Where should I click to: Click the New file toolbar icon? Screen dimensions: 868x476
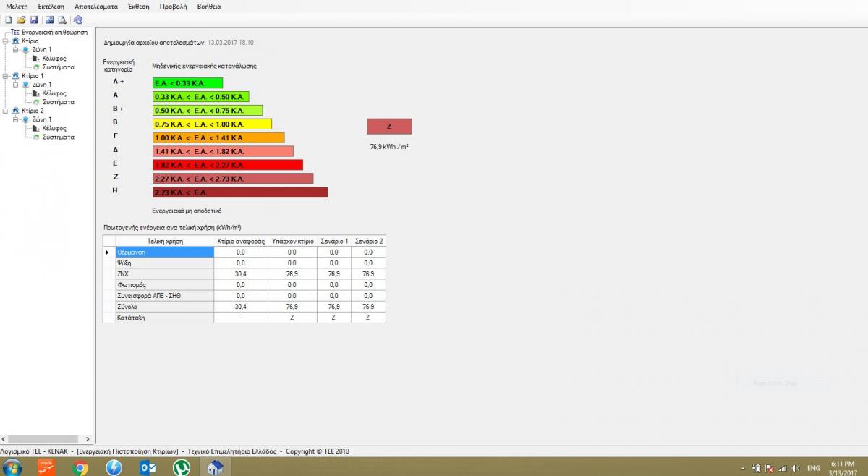point(8,20)
